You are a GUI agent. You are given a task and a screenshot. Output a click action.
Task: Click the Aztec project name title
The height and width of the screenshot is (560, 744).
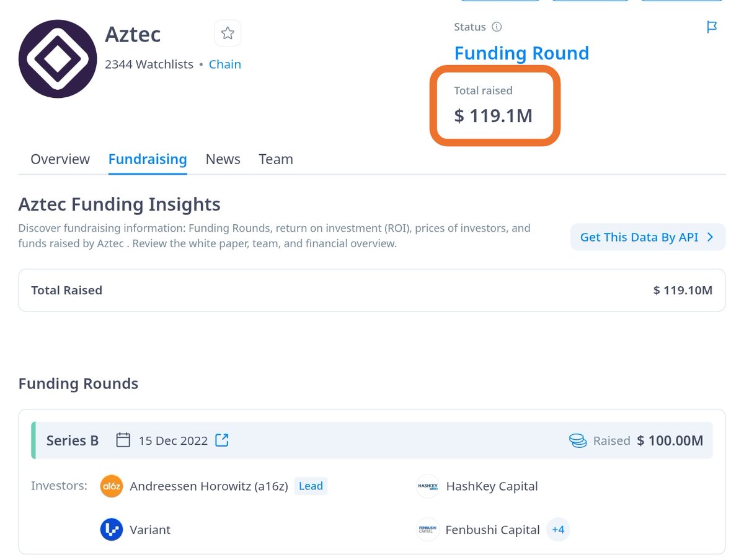pyautogui.click(x=133, y=33)
